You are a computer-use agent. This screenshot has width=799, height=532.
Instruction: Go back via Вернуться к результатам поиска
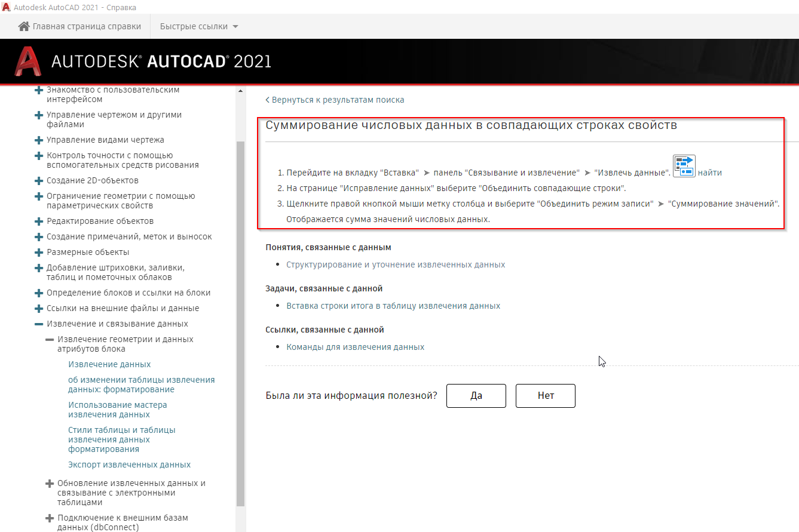(x=335, y=100)
